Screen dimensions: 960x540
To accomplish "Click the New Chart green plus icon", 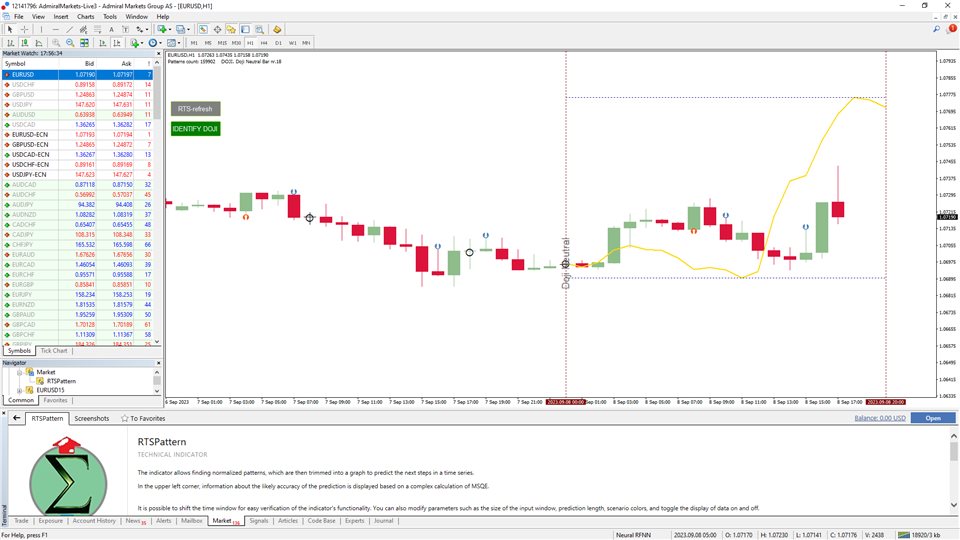I will [x=162, y=29].
